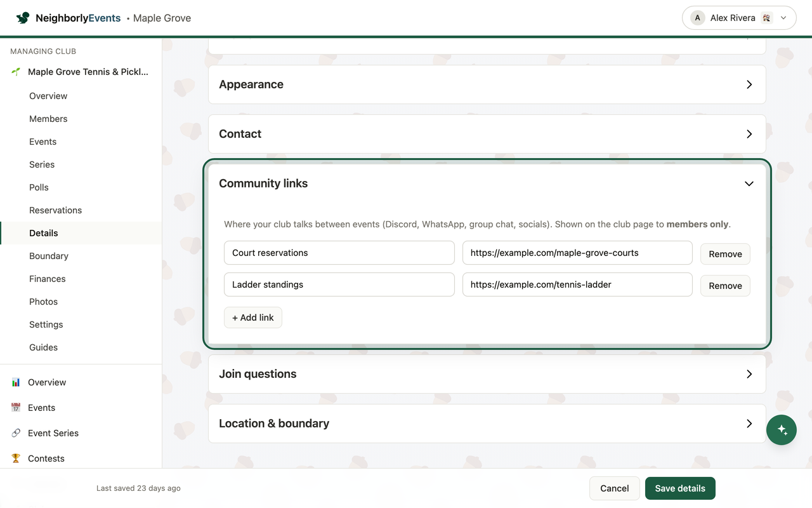Viewport: 812px width, 508px height.
Task: Edit the Ladder standings label field
Action: (x=339, y=284)
